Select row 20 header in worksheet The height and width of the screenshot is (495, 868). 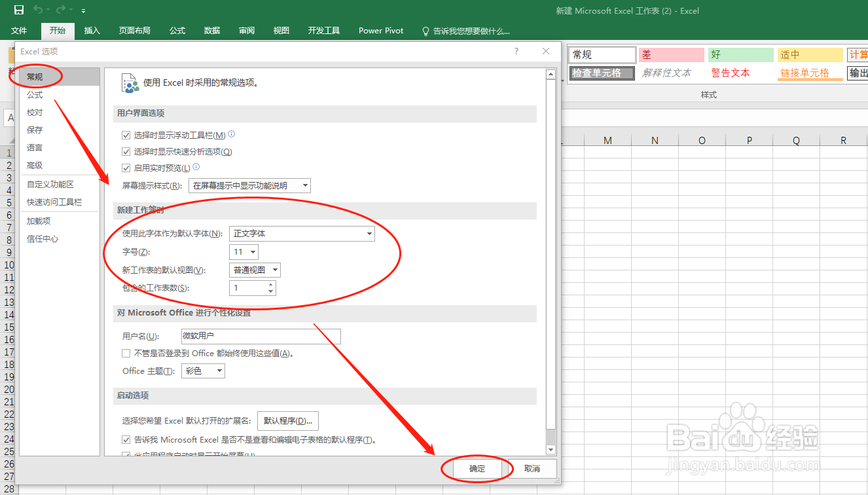pos(9,390)
